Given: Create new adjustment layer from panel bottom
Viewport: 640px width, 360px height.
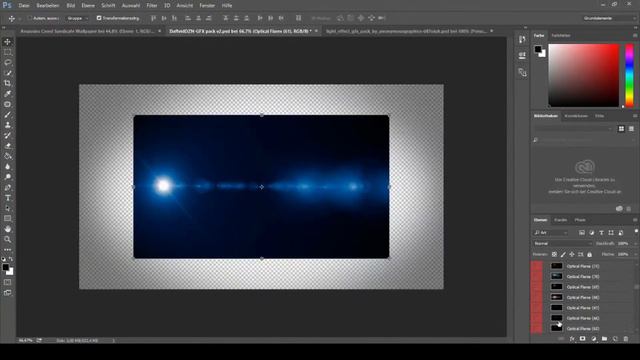Looking at the screenshot, I should coord(593,339).
